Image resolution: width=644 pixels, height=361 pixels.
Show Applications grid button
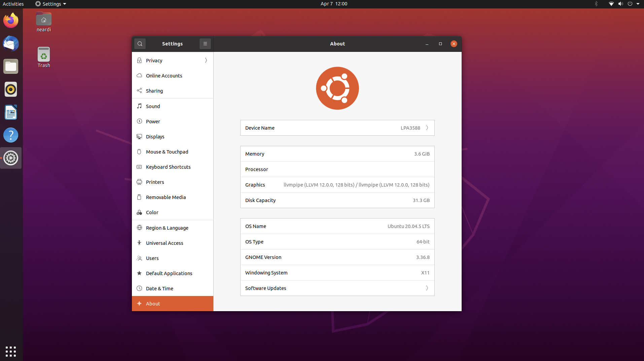[x=11, y=351]
